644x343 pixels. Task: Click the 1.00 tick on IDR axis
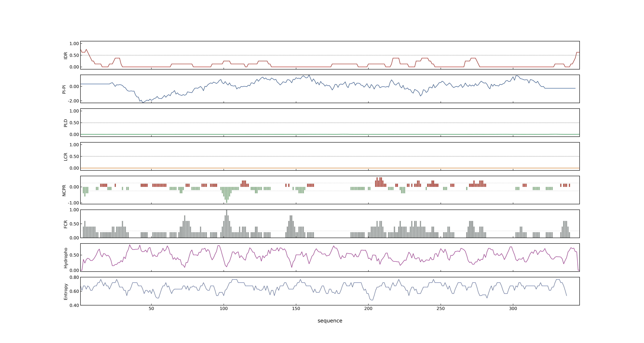(74, 44)
